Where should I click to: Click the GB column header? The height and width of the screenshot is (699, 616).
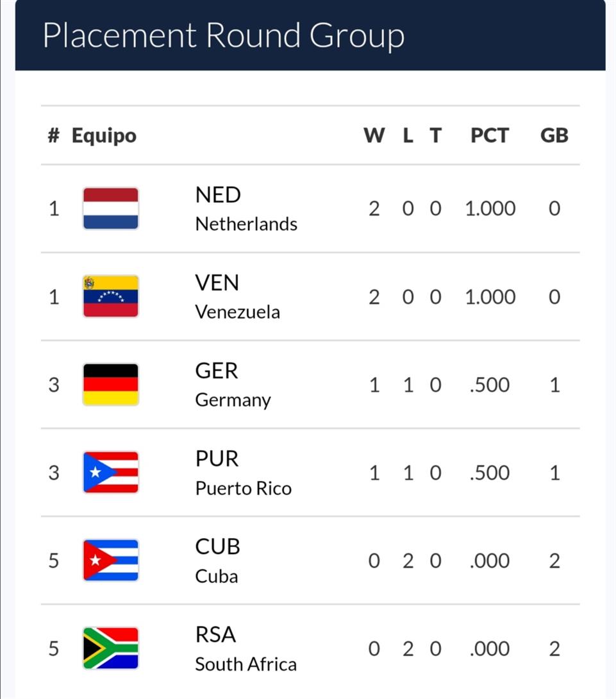(554, 136)
